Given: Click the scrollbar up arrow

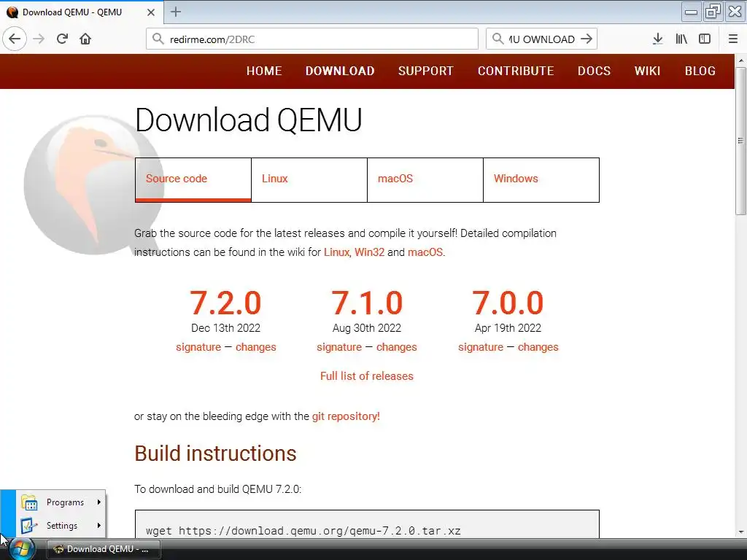Looking at the screenshot, I should tap(740, 61).
